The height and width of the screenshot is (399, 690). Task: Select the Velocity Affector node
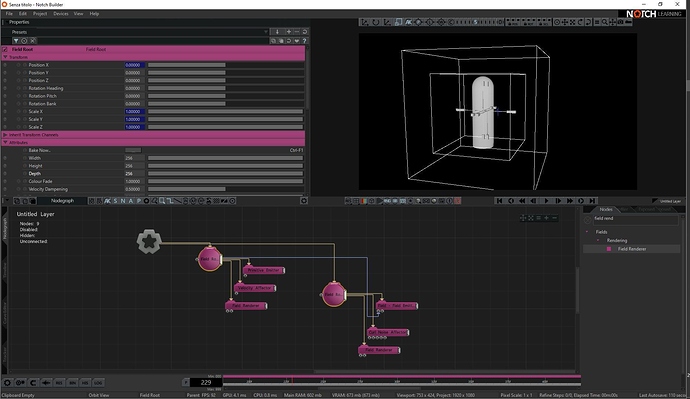pos(255,288)
